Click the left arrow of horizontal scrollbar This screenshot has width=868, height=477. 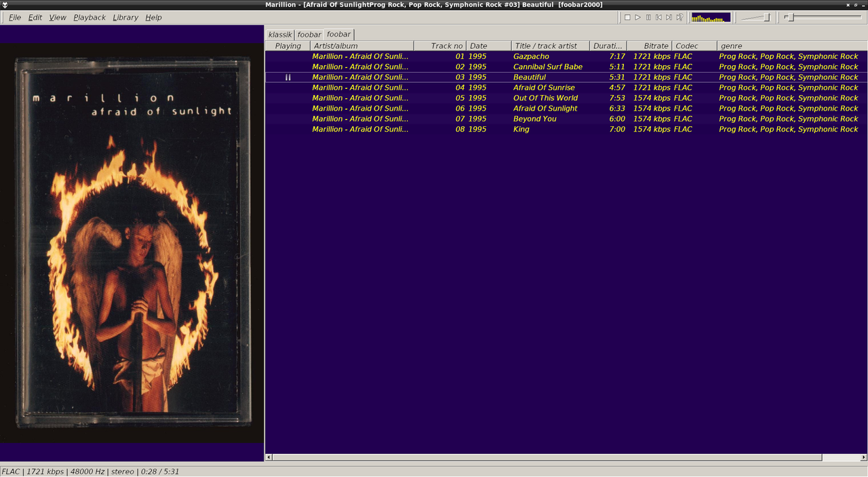[x=269, y=457]
